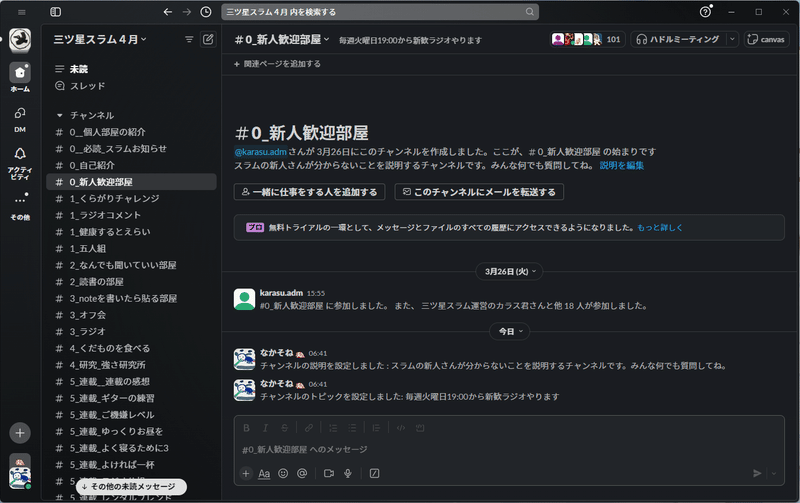The height and width of the screenshot is (503, 800).
Task: Click このチャンネルにメールを転送する button
Action: point(479,192)
